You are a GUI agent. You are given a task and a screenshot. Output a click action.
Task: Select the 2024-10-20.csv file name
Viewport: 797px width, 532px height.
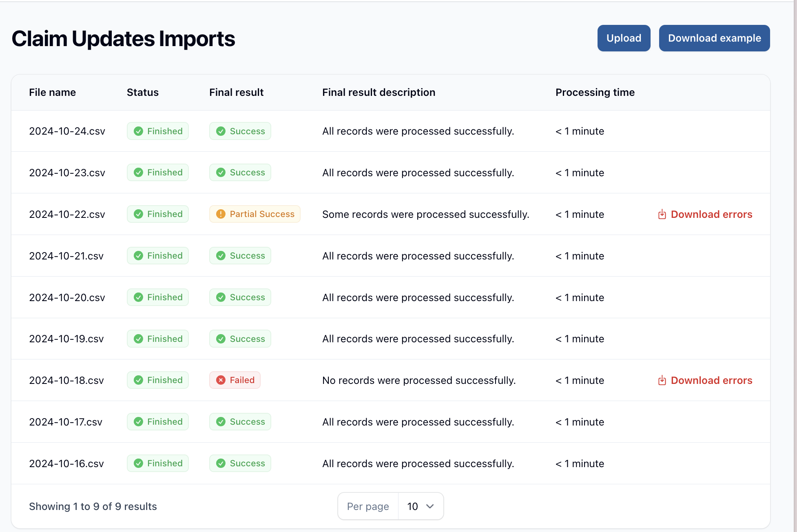(x=67, y=298)
